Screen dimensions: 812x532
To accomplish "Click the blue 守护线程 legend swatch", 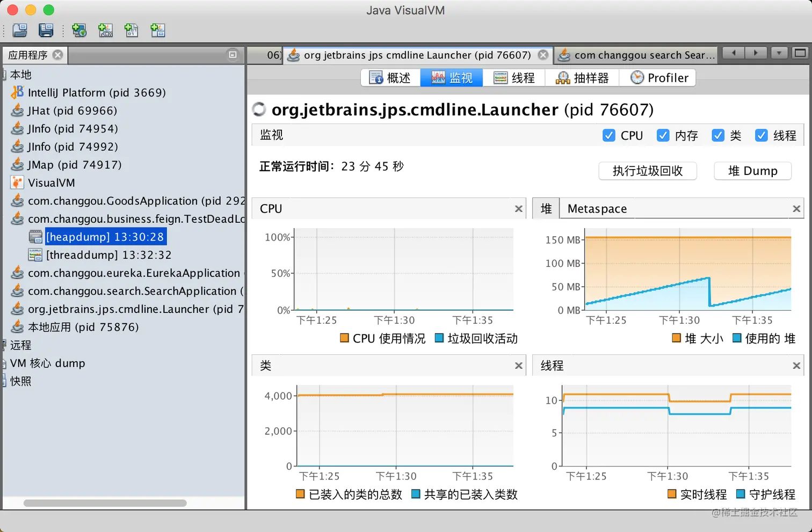I will (x=741, y=494).
